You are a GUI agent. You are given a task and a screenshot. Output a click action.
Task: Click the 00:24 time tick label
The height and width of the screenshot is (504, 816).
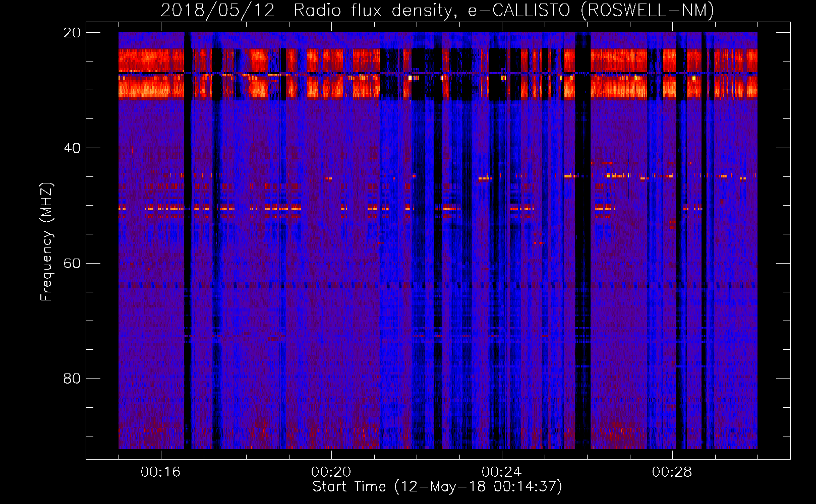[501, 472]
